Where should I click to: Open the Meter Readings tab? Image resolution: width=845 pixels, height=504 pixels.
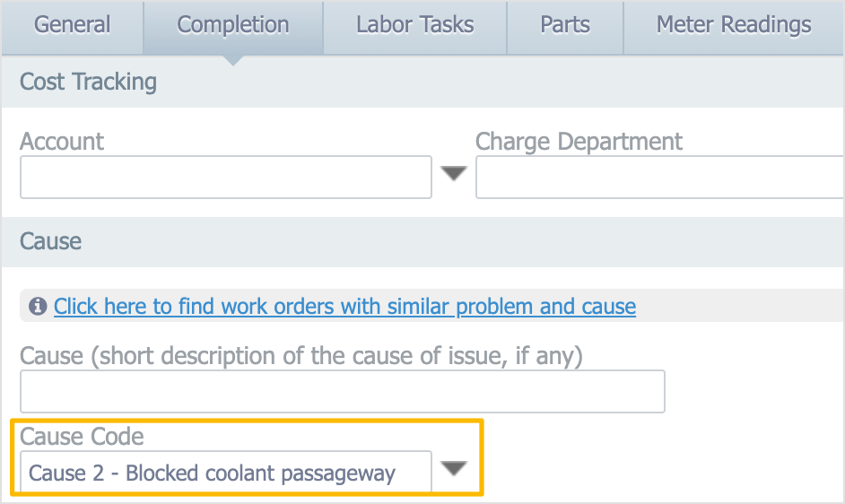point(734,27)
